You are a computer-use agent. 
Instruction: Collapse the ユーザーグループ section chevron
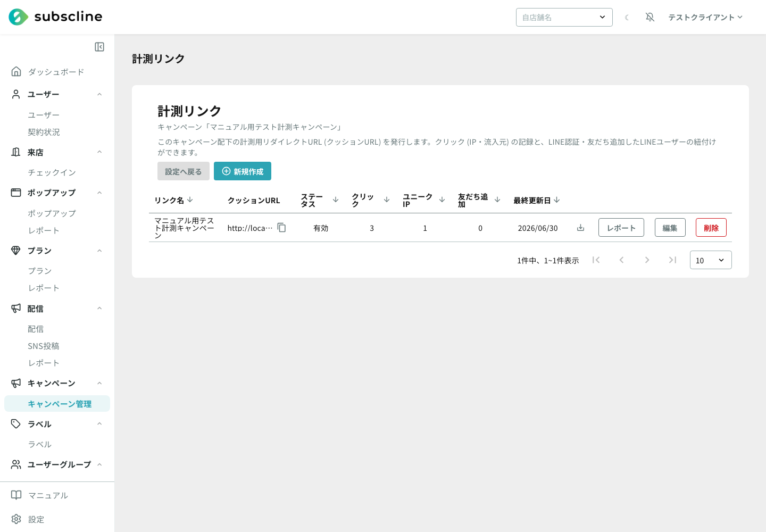click(99, 464)
